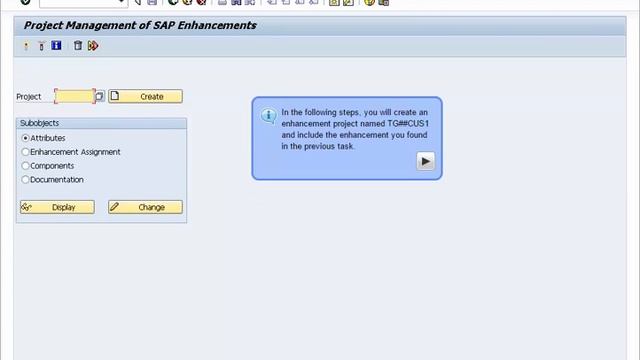Click the Delete trash can icon
The width and height of the screenshot is (640, 360).
tap(78, 45)
